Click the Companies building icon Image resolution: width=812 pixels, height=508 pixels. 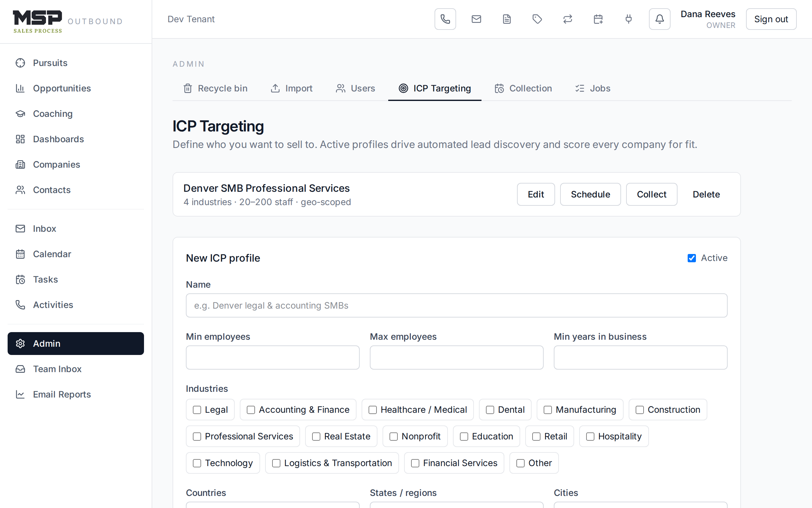[x=21, y=165]
